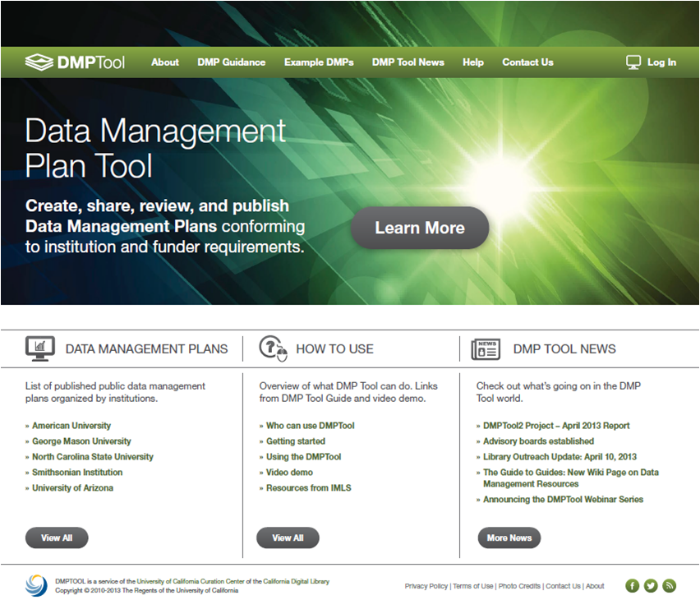Screen dimensions: 700x600
Task: Open Advisory boards established news link
Action: (538, 441)
